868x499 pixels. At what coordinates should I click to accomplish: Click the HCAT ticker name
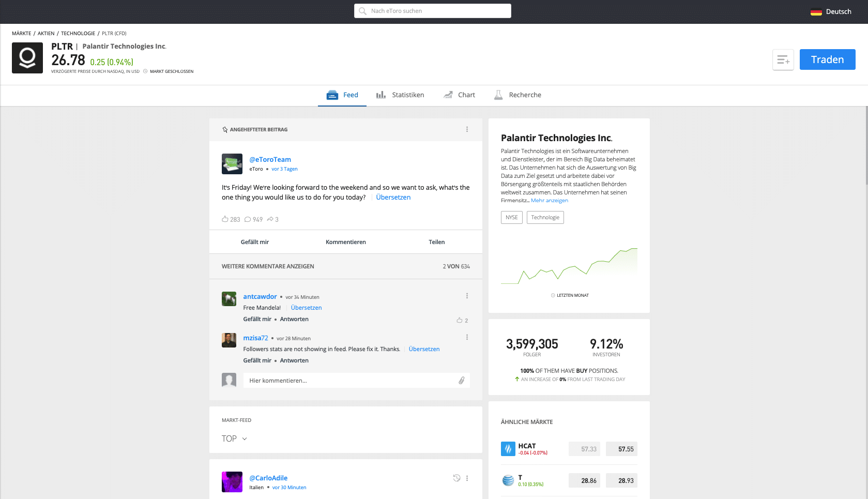(527, 446)
